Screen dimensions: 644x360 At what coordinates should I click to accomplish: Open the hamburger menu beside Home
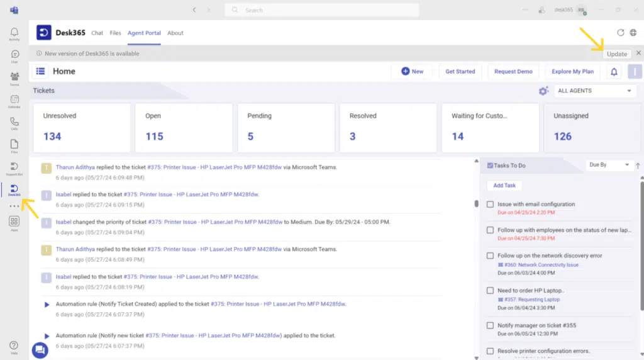tap(40, 72)
